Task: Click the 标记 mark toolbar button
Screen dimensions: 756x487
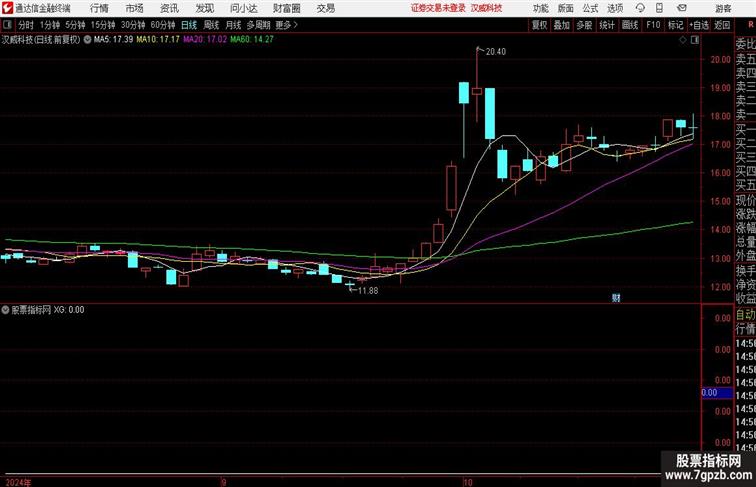Action: pyautogui.click(x=675, y=25)
